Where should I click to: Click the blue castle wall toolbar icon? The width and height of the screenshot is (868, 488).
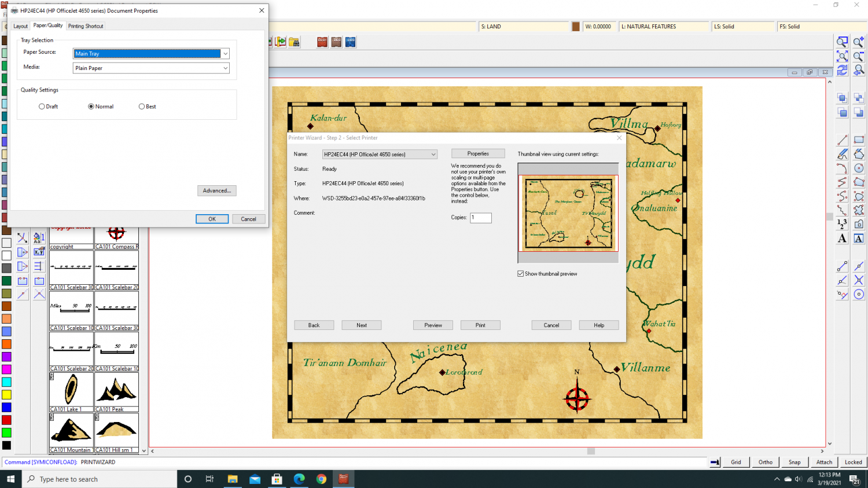coord(351,42)
